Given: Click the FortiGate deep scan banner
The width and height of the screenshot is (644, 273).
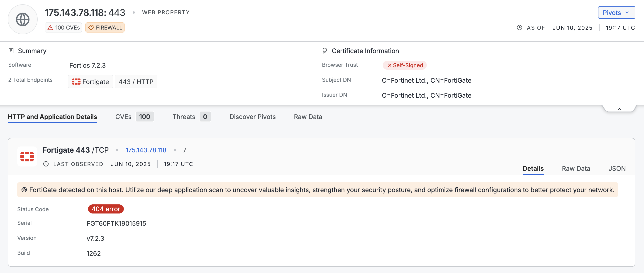Looking at the screenshot, I should coord(317,190).
